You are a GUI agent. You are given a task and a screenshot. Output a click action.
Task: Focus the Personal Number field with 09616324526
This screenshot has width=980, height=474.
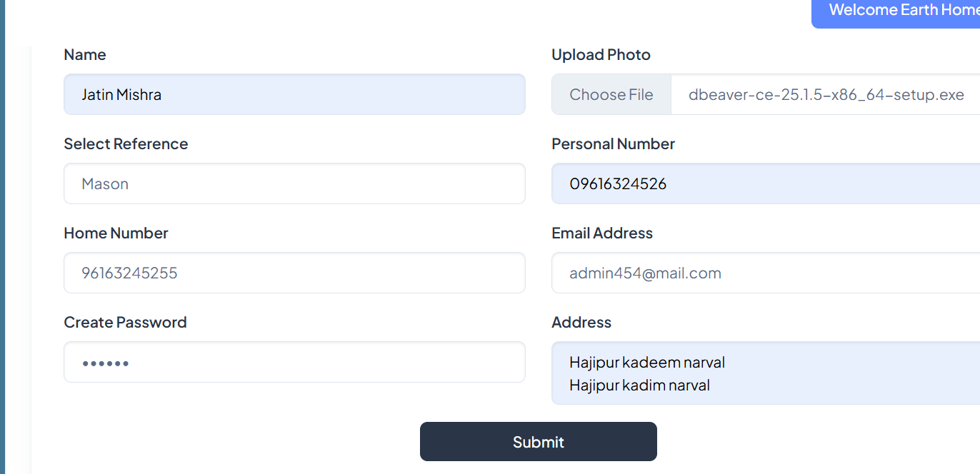[766, 183]
